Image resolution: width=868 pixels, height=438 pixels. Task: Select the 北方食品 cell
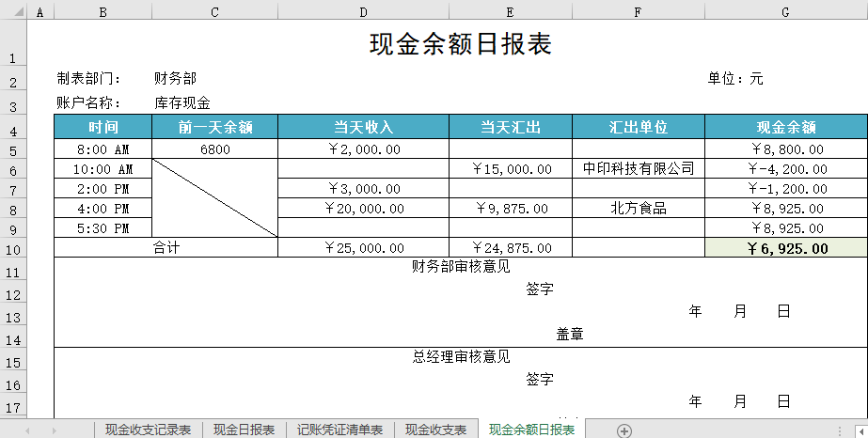click(638, 209)
